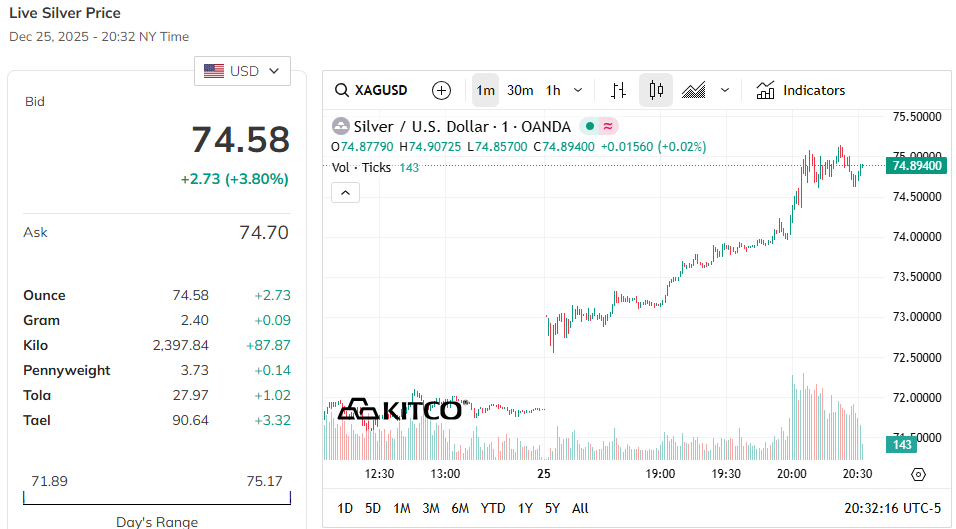Select the candlestick chart style

pyautogui.click(x=656, y=90)
